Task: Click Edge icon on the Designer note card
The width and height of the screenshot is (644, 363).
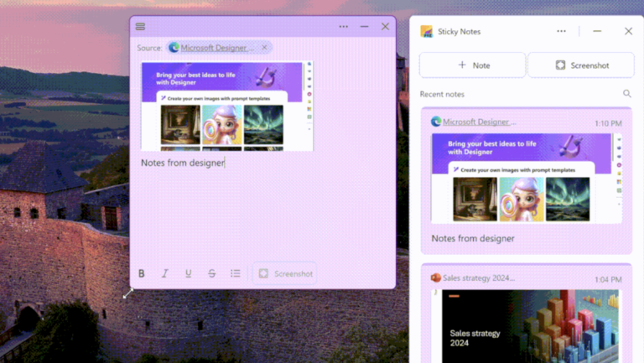Action: point(436,122)
